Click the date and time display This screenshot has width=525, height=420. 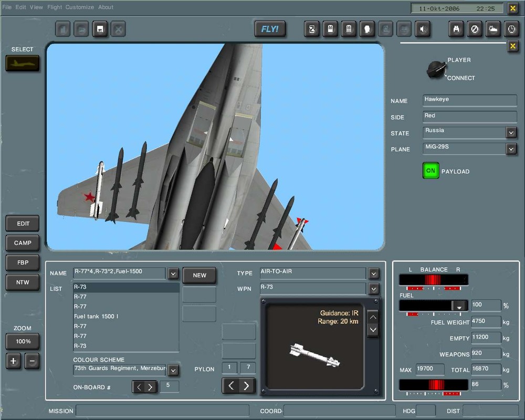coord(457,8)
